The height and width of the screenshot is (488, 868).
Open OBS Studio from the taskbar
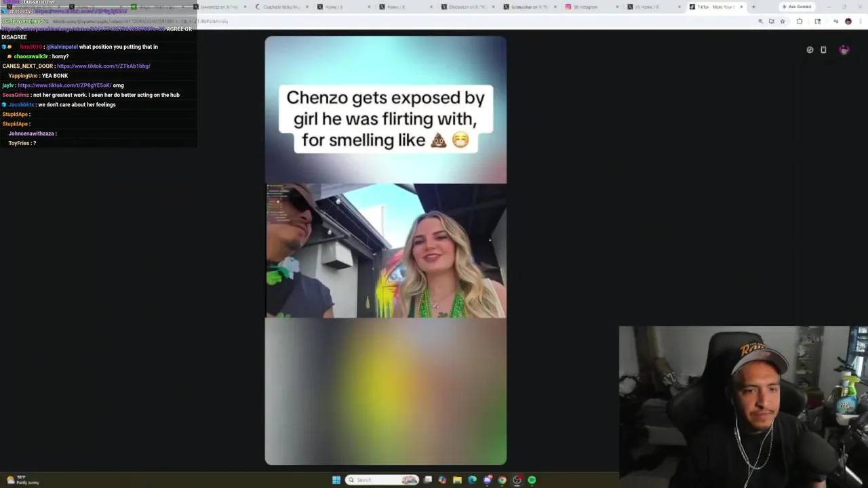[x=517, y=480]
